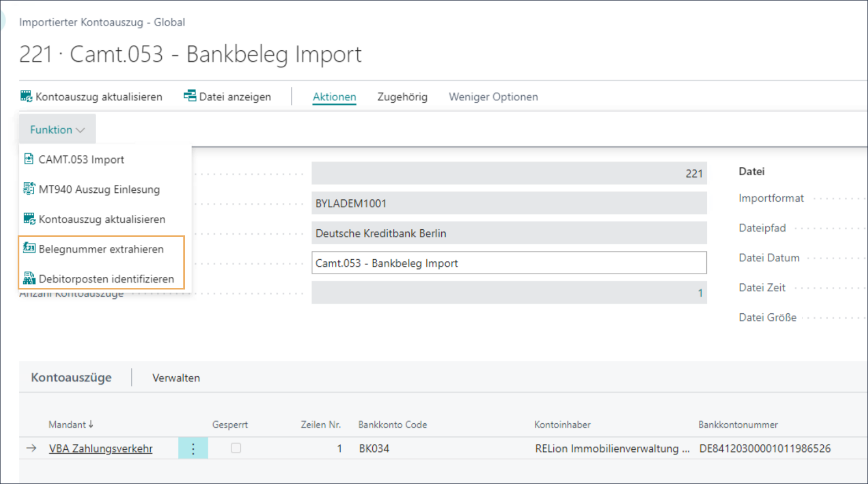Open the VBA Zahlungsverkehr link

tap(100, 449)
